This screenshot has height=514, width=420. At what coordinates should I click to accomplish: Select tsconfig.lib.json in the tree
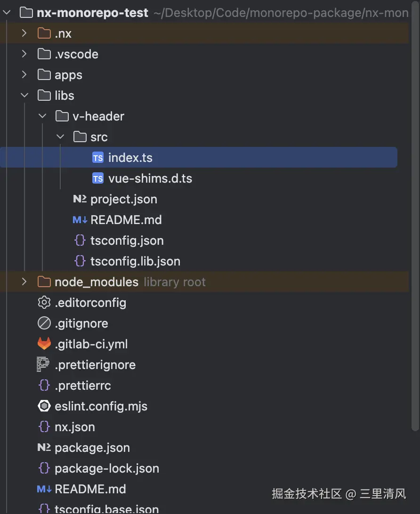[135, 261]
